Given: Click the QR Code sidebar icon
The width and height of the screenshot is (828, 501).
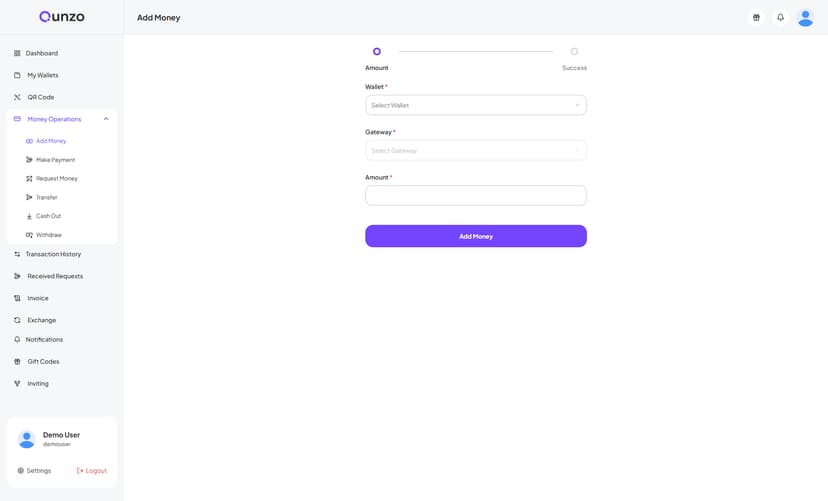Looking at the screenshot, I should (17, 97).
